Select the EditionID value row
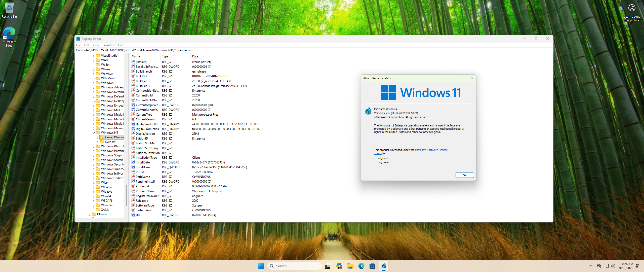This screenshot has height=272, width=644. [196, 139]
